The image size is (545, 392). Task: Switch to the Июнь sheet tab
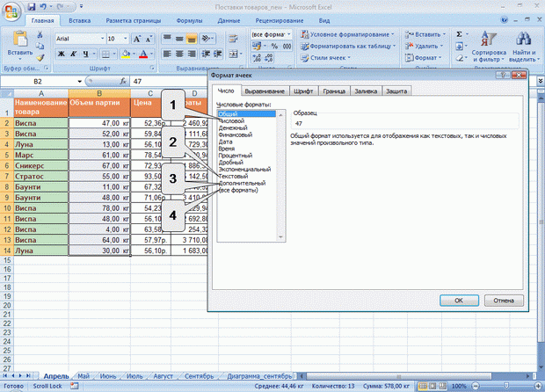[108, 376]
